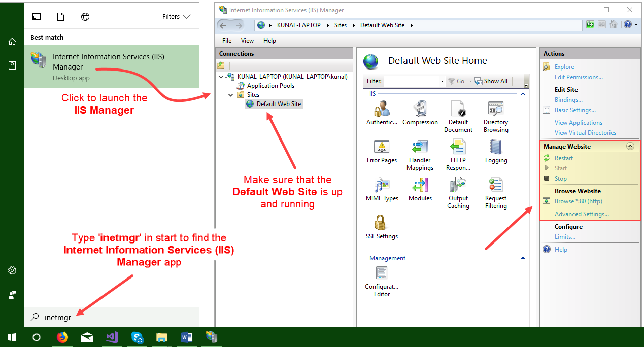Screen dimensions: 644x347
Task: Collapse the Manage Website actions section
Action: (630, 146)
